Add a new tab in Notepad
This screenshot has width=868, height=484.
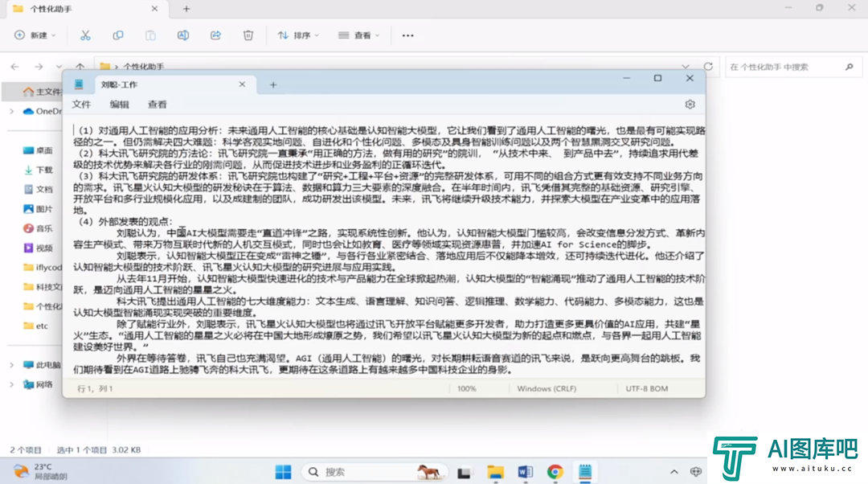[273, 84]
